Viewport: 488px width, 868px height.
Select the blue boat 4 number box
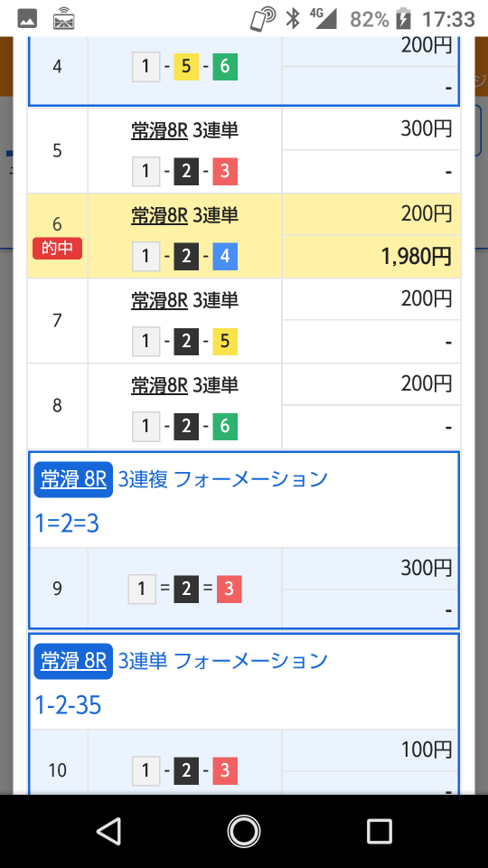click(x=225, y=256)
